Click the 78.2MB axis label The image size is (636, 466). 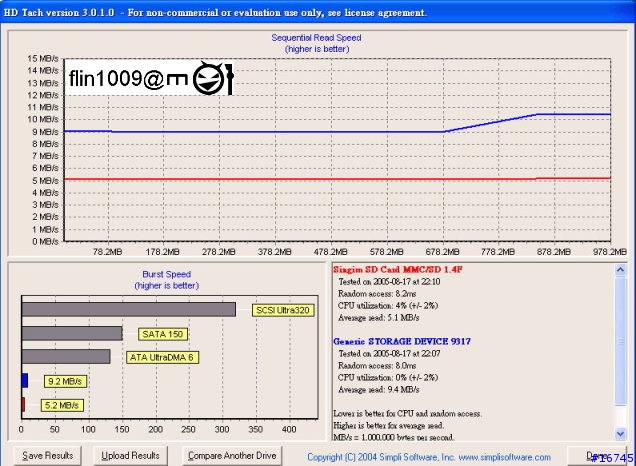point(107,252)
